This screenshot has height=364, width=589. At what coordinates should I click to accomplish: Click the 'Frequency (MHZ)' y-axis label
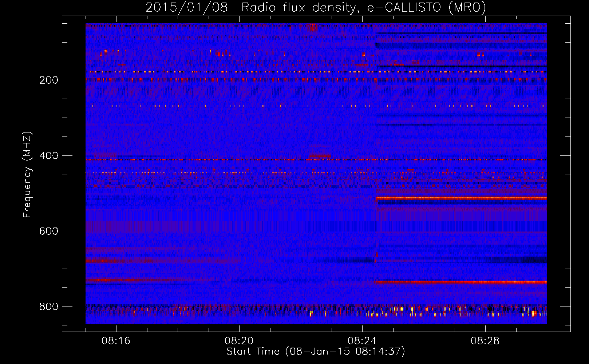[x=27, y=174]
